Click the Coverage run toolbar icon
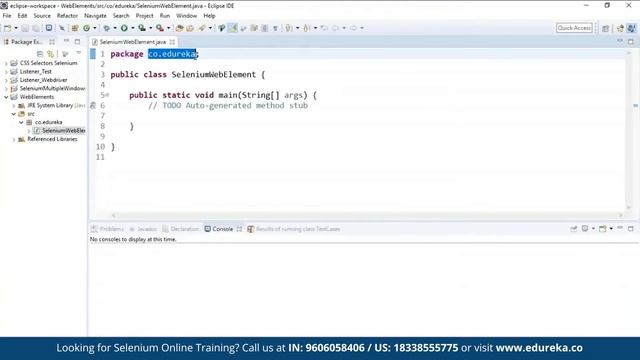The image size is (640, 360). click(142, 28)
